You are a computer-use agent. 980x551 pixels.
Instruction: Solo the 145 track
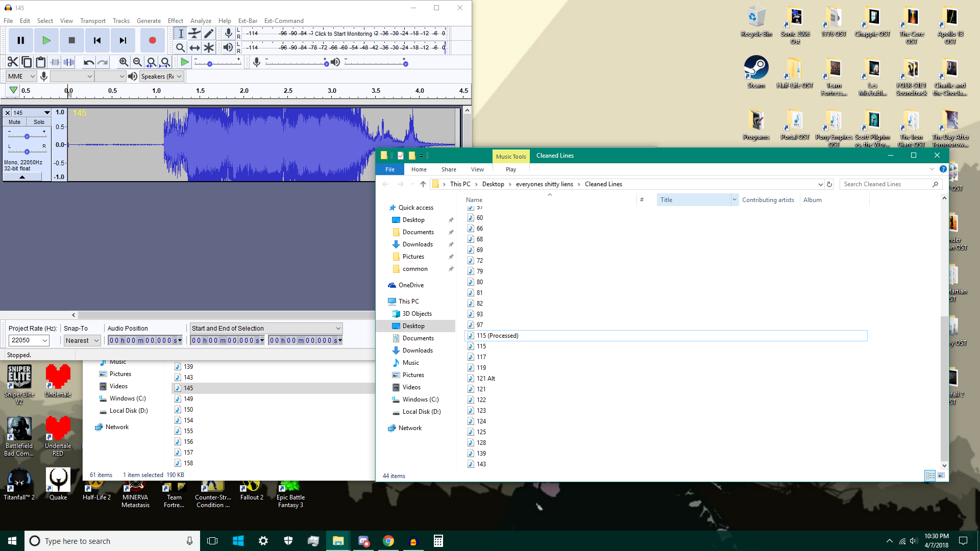tap(39, 122)
